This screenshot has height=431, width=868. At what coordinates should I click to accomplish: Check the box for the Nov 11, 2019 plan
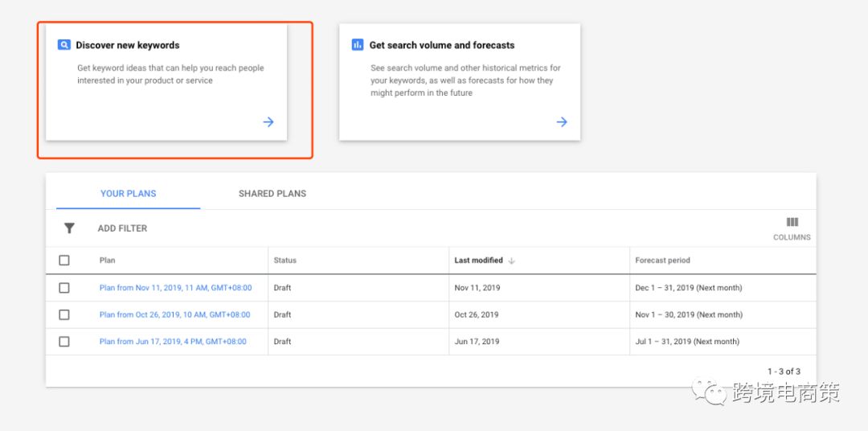point(64,288)
